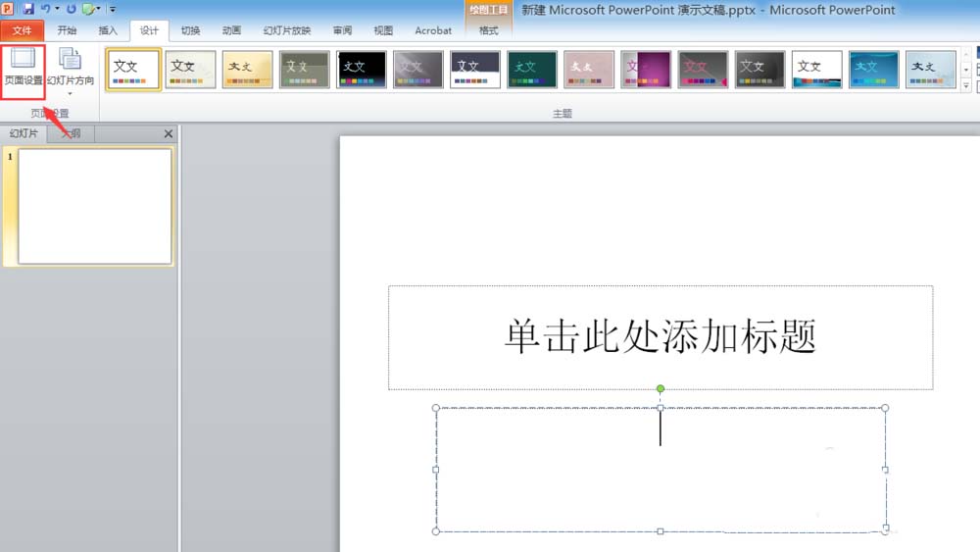
Task: Open the 文件 (File) tab
Action: (22, 30)
